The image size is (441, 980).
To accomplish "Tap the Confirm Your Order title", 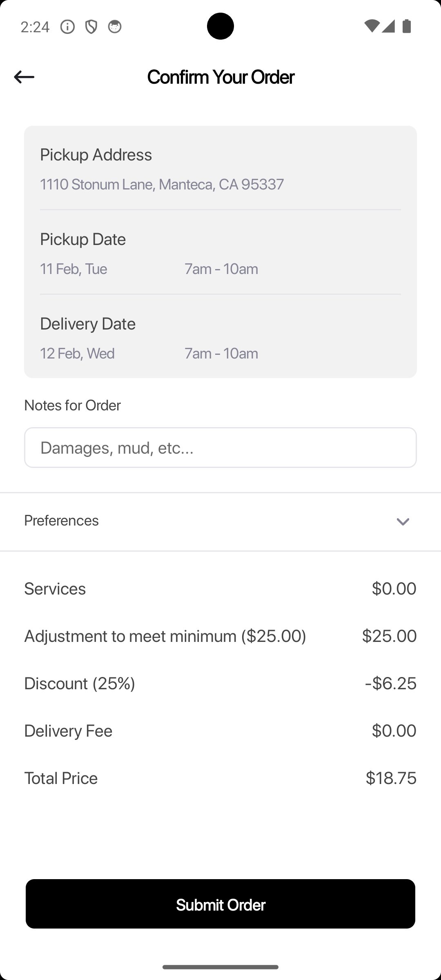I will click(x=220, y=77).
